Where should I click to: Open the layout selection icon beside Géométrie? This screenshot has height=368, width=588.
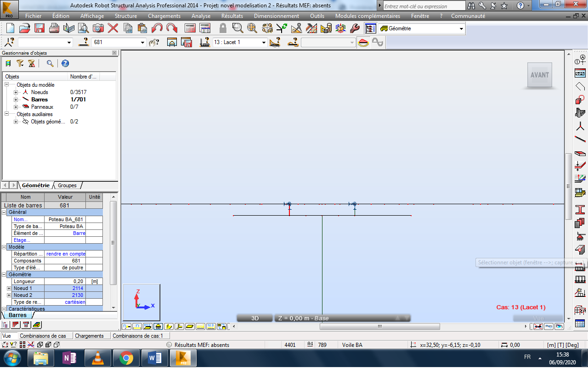pyautogui.click(x=370, y=28)
